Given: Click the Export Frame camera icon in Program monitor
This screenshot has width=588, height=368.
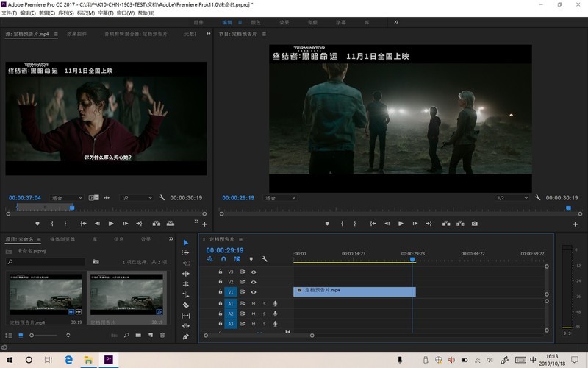Looking at the screenshot, I should pyautogui.click(x=475, y=224).
